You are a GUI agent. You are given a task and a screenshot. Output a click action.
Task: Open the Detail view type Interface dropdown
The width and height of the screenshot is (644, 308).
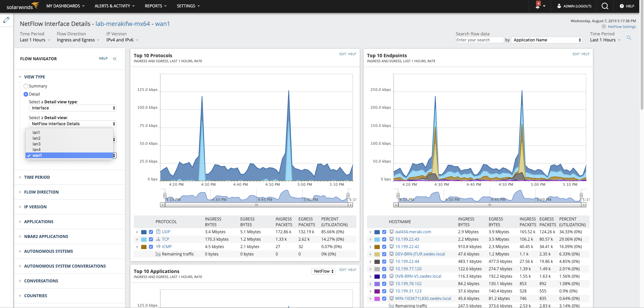point(73,108)
